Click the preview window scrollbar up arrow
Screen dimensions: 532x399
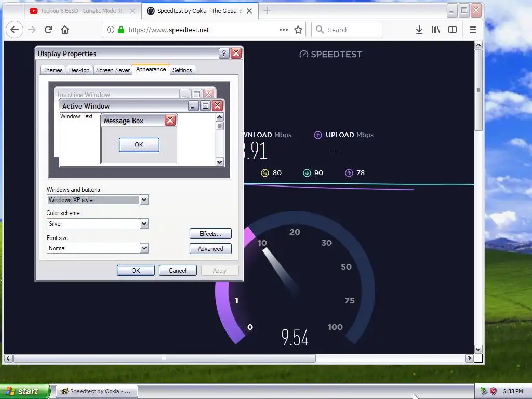220,117
